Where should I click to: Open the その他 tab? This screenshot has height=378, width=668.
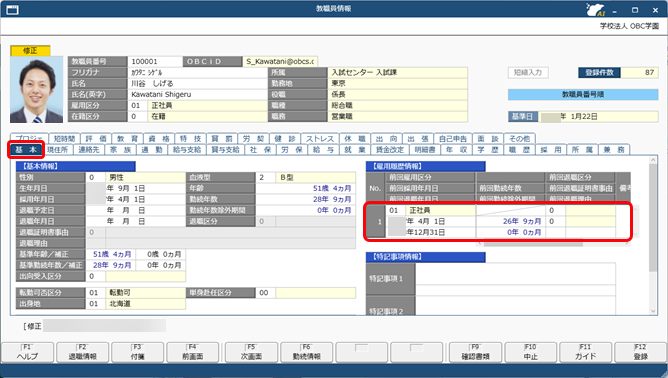[x=520, y=139]
